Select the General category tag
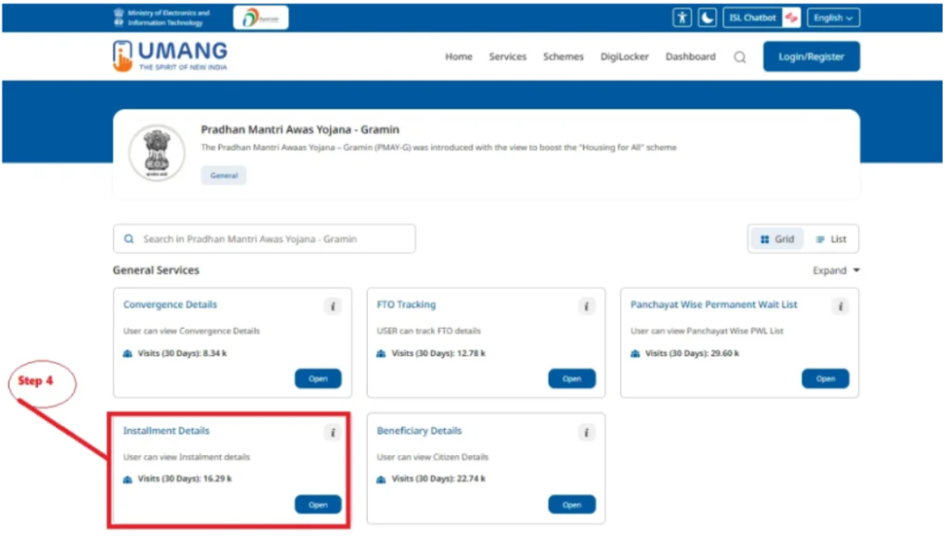 pos(224,175)
